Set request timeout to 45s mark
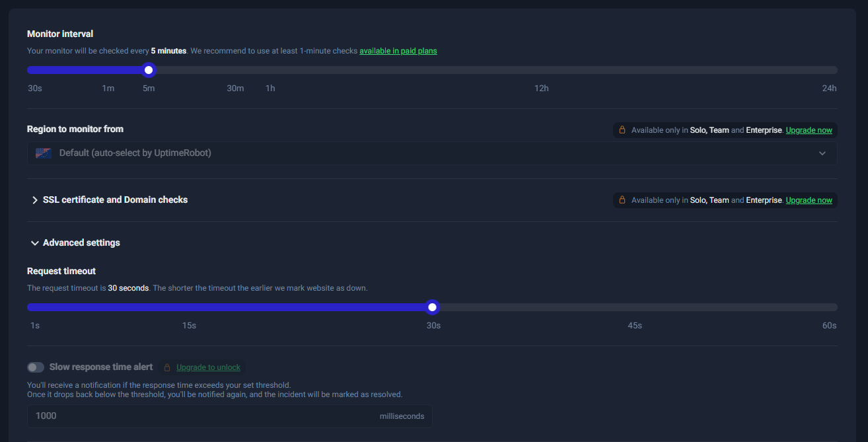Image resolution: width=868 pixels, height=442 pixels. pyautogui.click(x=635, y=307)
